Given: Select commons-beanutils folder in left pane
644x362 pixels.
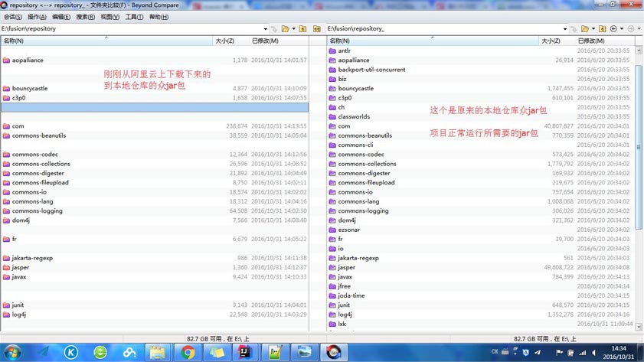Looking at the screenshot, I should (x=39, y=135).
